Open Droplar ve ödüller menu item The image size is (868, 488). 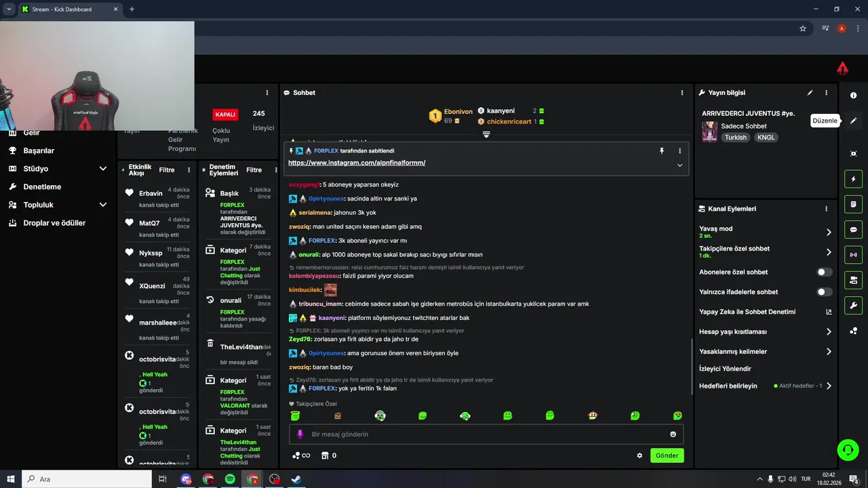click(54, 222)
